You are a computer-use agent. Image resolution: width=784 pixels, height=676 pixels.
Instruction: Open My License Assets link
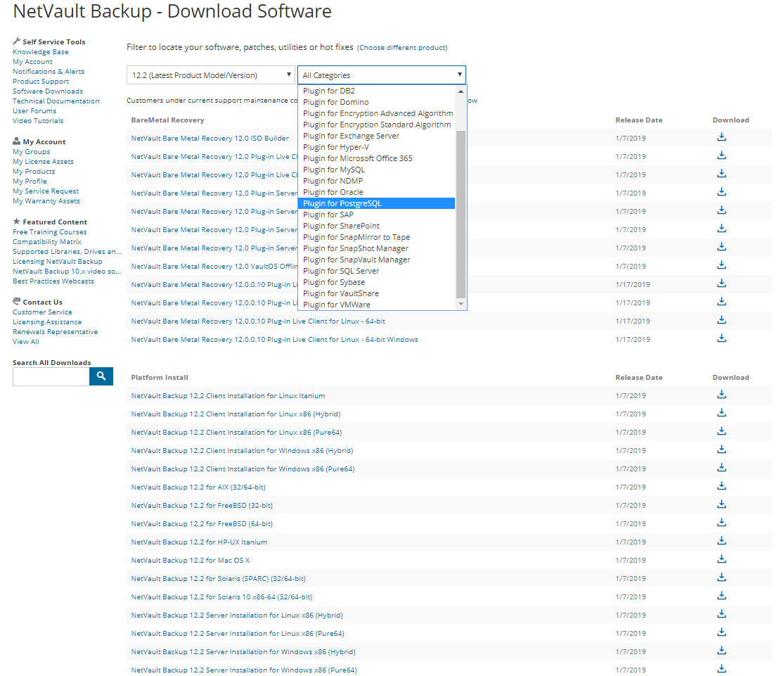pos(43,162)
